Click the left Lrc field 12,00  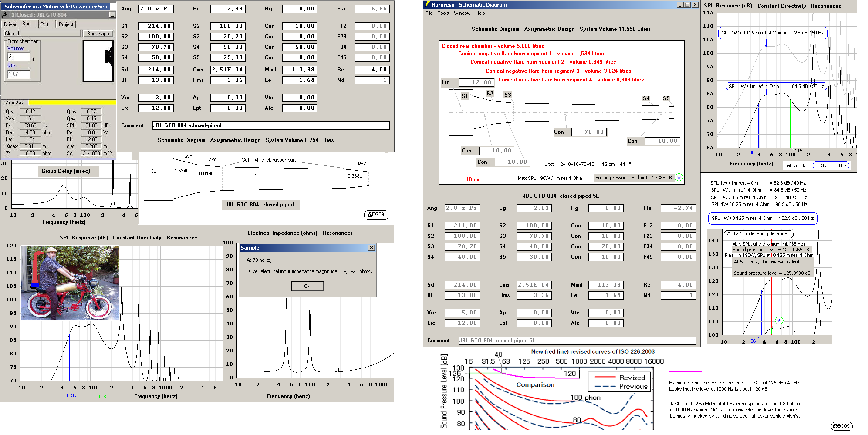coord(156,108)
